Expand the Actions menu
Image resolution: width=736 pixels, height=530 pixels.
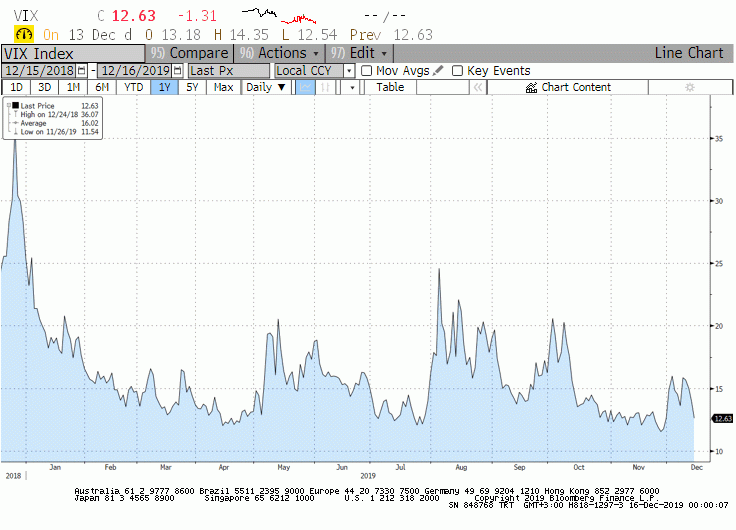[279, 53]
